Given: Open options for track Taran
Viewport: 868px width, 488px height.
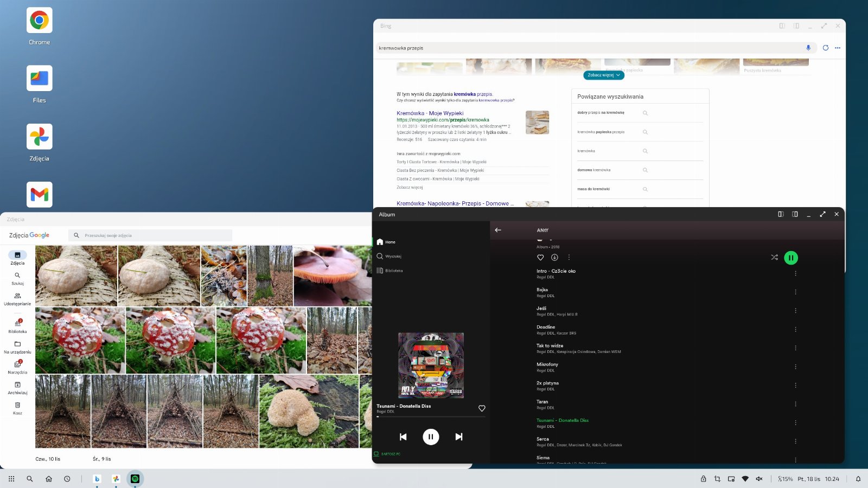Looking at the screenshot, I should click(796, 404).
